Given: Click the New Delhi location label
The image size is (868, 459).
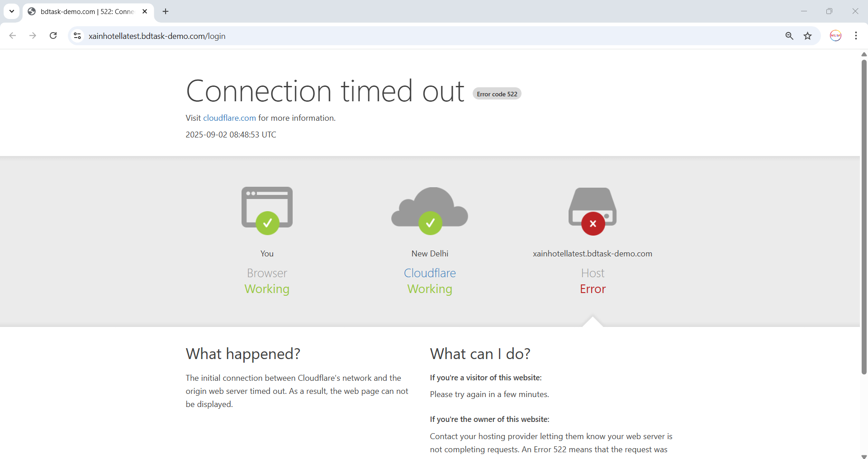Looking at the screenshot, I should point(430,254).
